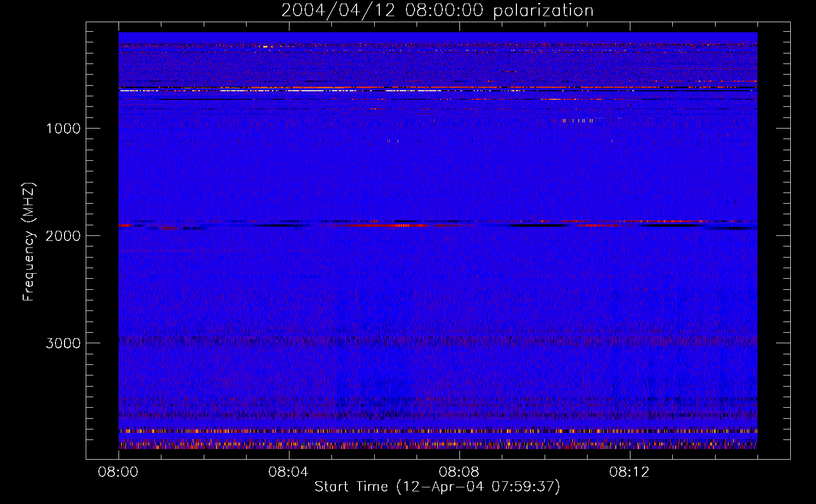Click the 2000 frequency tick label

point(63,236)
